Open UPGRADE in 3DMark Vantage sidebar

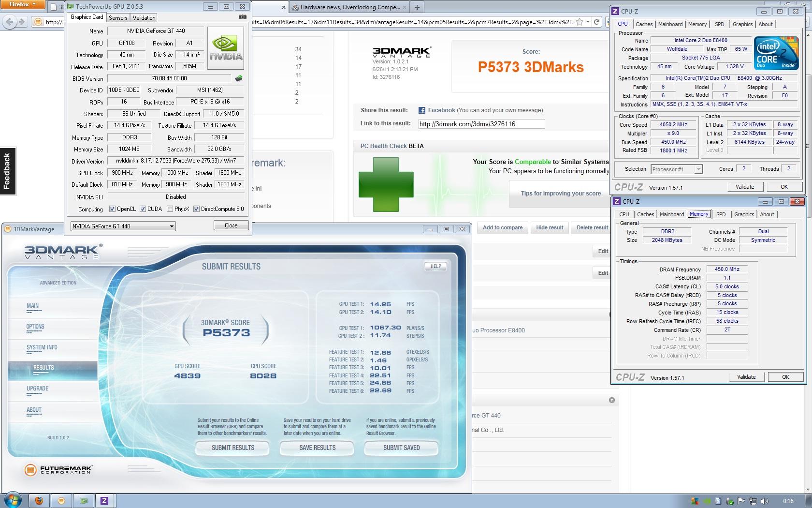click(38, 388)
